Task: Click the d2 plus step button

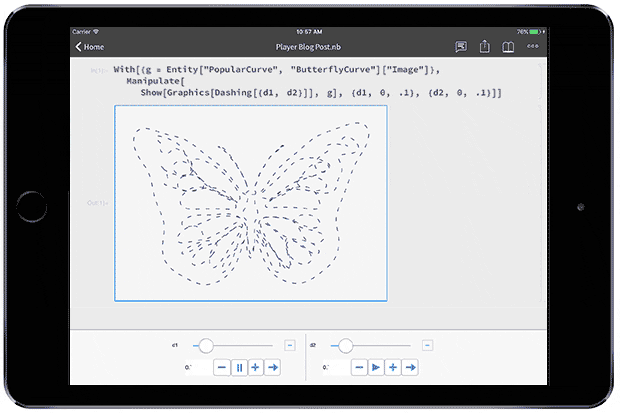Action: (394, 367)
